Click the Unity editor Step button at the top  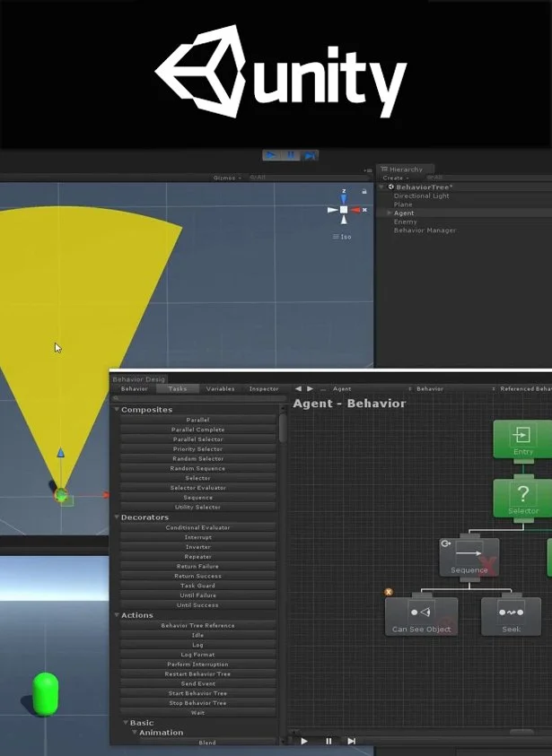[x=310, y=155]
